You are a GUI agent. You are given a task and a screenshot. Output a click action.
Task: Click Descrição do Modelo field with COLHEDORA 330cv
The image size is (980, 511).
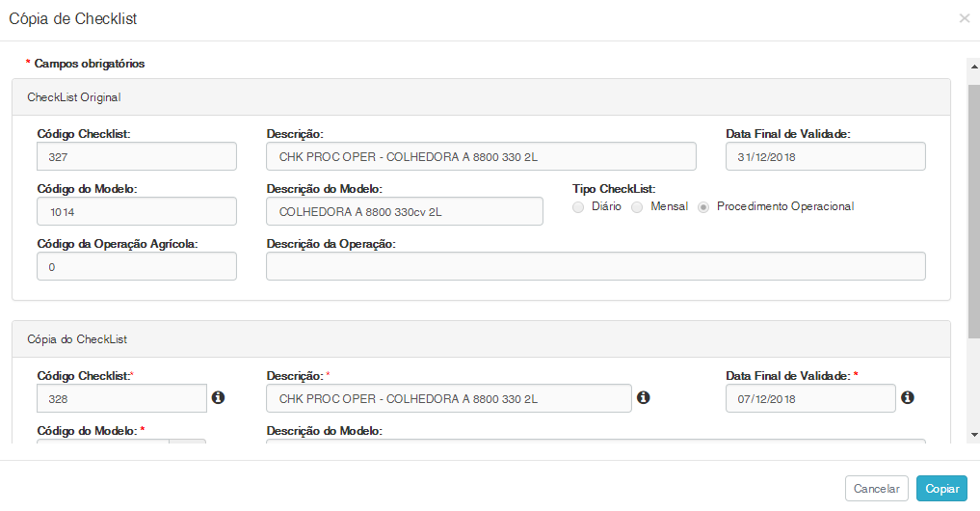pyautogui.click(x=404, y=211)
